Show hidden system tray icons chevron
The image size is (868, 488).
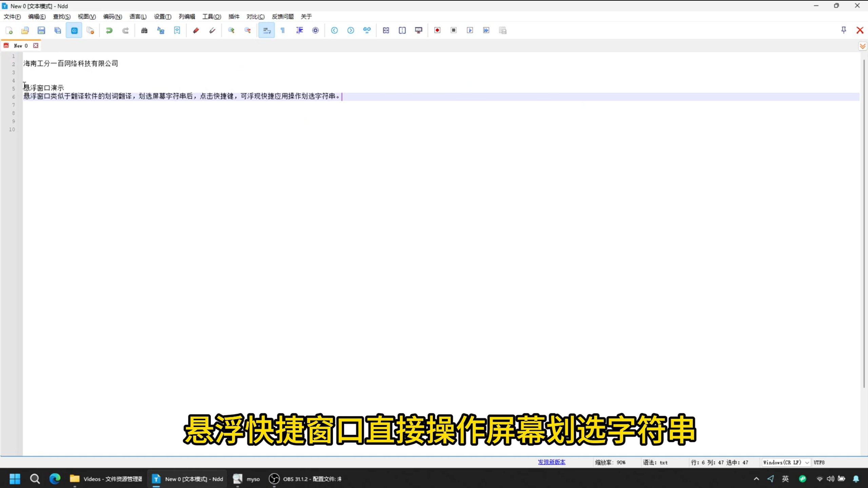pos(756,479)
